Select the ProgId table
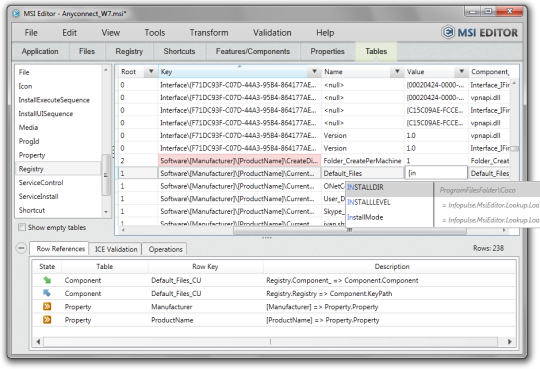Screen dimensions: 540x369 pyautogui.click(x=58, y=141)
